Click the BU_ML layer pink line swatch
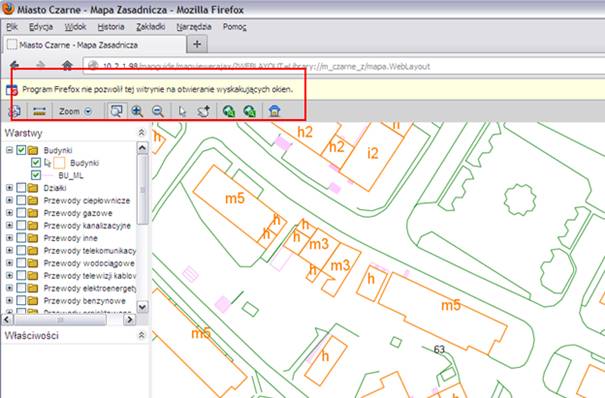This screenshot has height=398, width=605. pyautogui.click(x=48, y=175)
